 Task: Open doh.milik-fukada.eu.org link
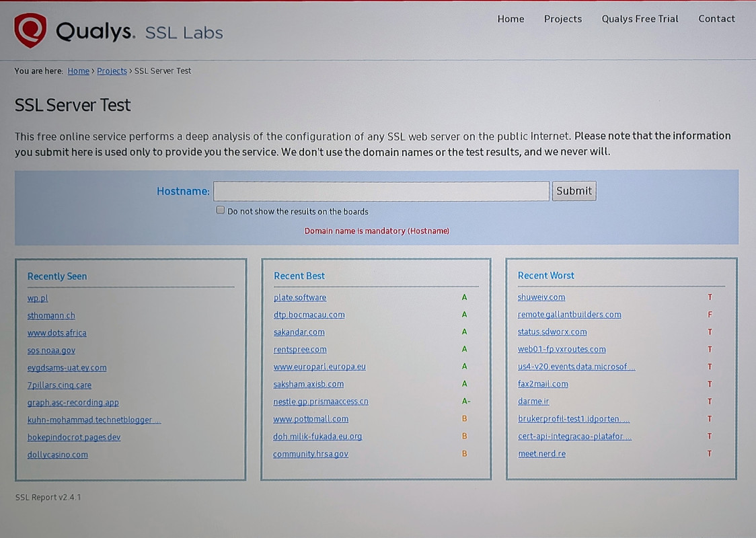317,436
